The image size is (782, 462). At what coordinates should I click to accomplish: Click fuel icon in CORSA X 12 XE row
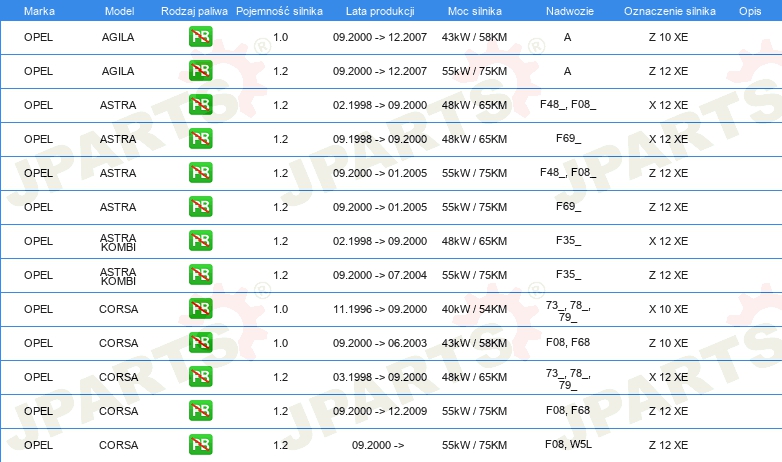coord(200,377)
